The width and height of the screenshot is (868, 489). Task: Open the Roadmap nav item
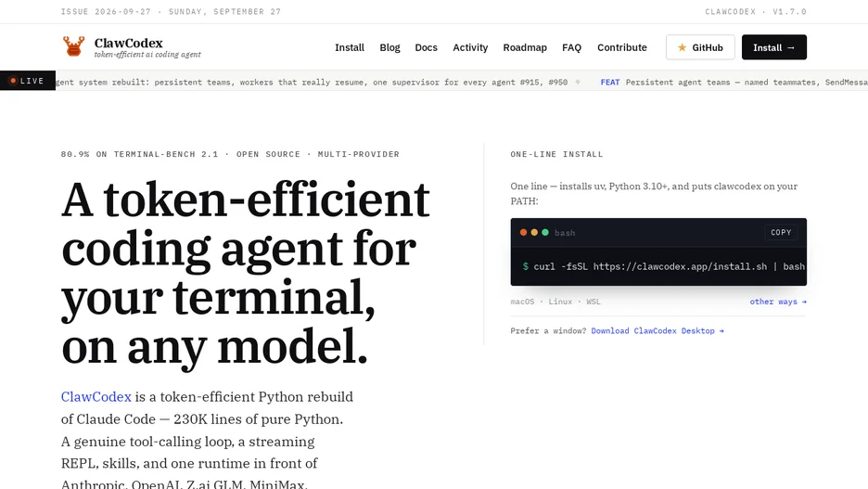pyautogui.click(x=525, y=47)
